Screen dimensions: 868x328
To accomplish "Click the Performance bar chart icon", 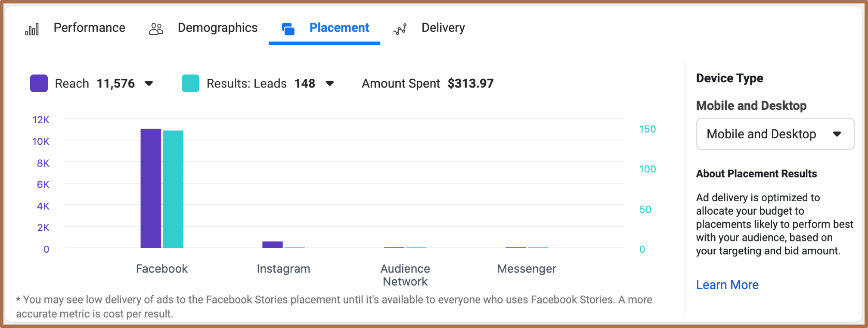I will point(32,29).
